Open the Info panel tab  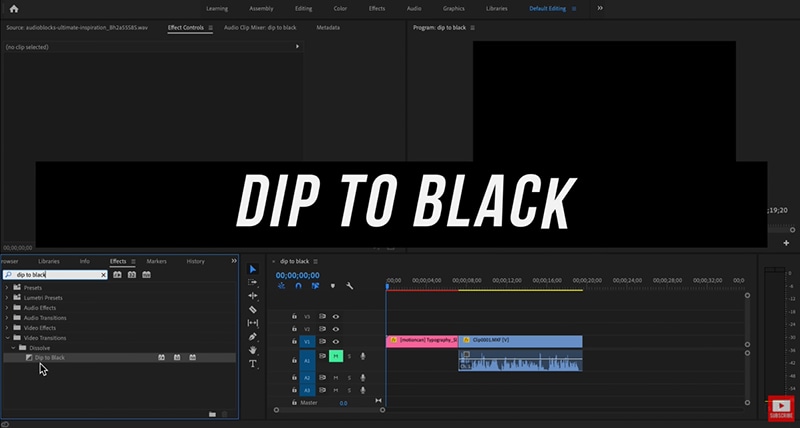pos(85,261)
